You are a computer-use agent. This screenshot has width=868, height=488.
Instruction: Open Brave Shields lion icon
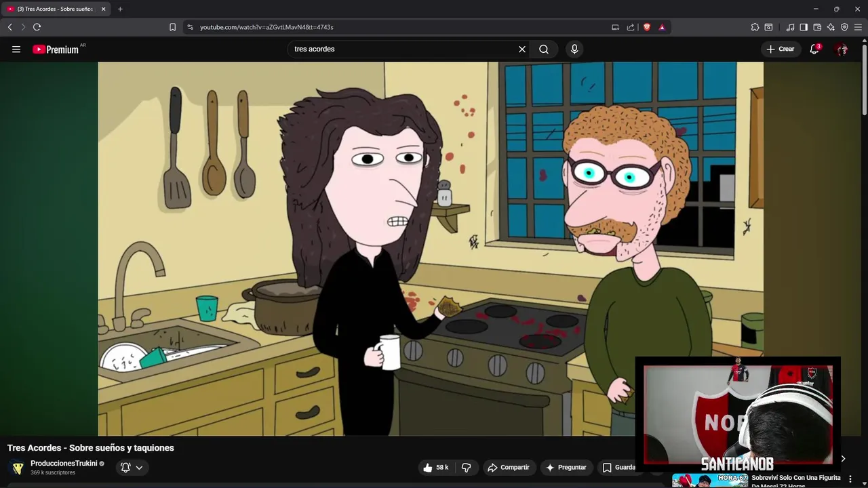click(x=647, y=27)
